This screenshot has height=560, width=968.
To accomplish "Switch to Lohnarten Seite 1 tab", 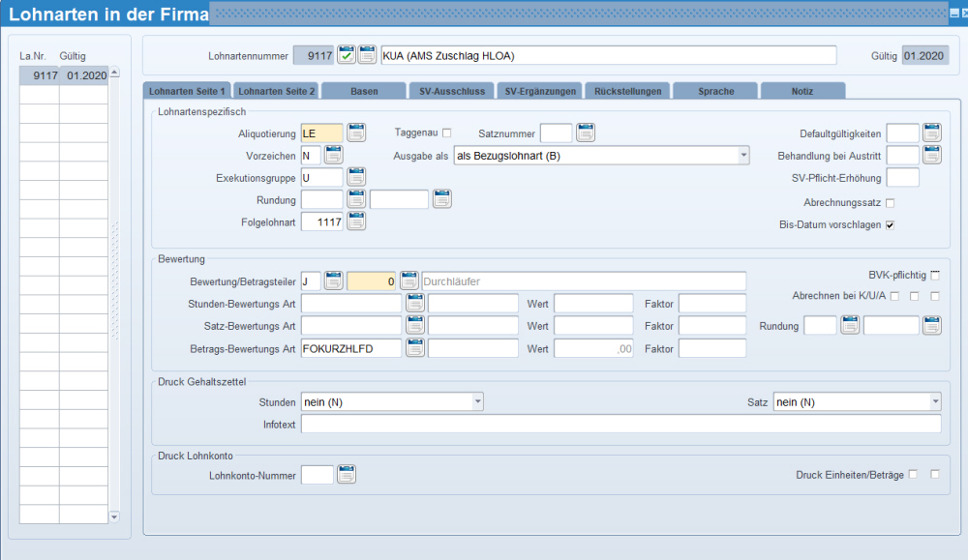I will [x=187, y=91].
